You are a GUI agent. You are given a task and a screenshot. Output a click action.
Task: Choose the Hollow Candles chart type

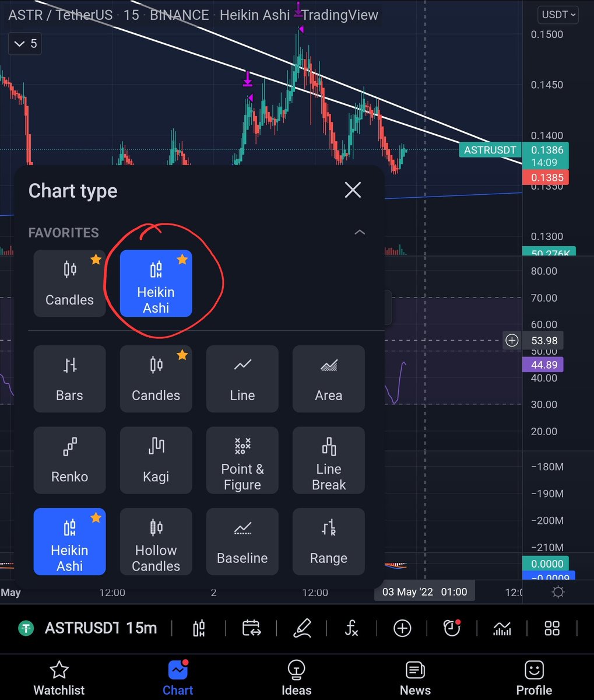tap(156, 541)
